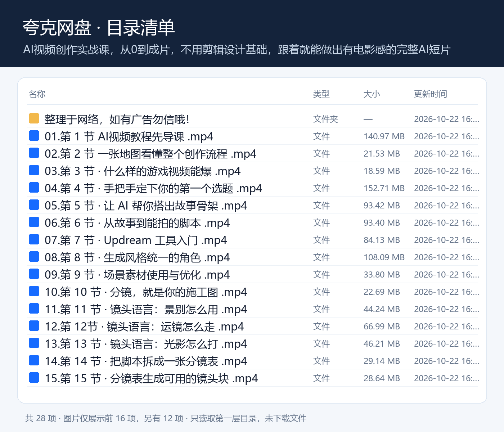This screenshot has height=432, width=504.
Task: Select 镜头语言：光影怎么打 .mp4
Action: (179, 344)
